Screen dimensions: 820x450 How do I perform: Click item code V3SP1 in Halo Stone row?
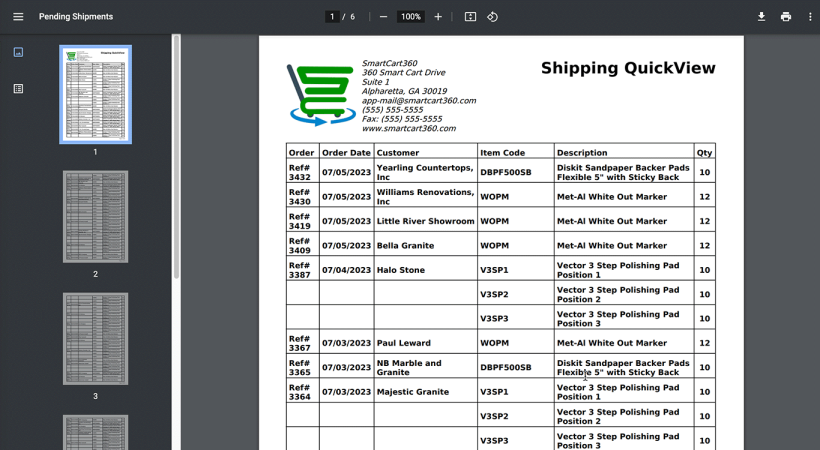pyautogui.click(x=494, y=270)
